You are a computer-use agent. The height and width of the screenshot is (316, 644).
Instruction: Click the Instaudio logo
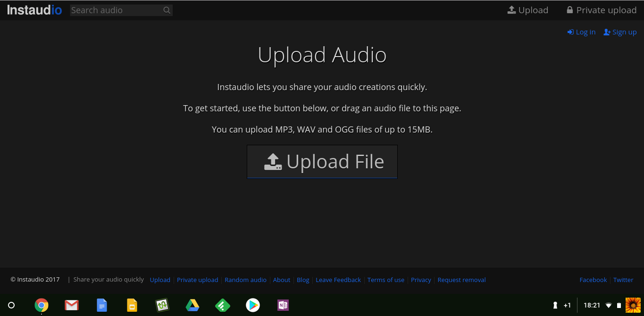34,10
